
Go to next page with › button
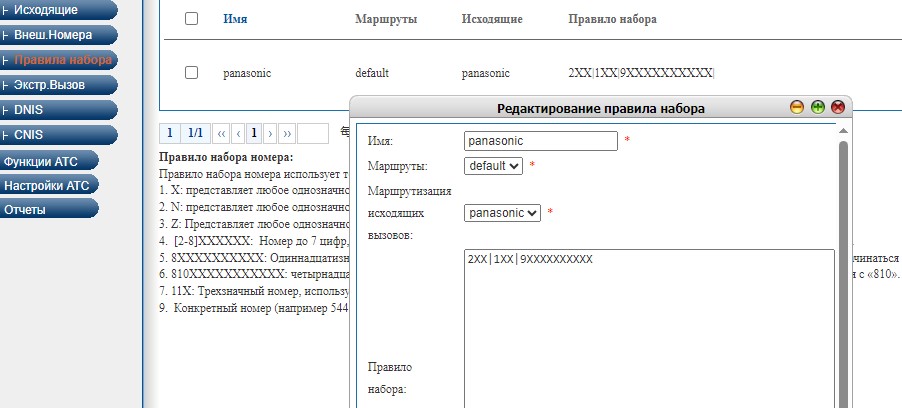point(270,134)
